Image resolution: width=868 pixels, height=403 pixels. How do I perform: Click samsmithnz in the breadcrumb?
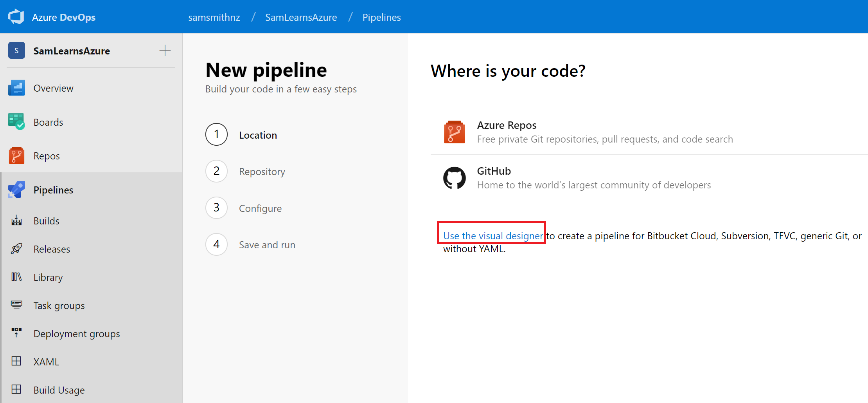coord(214,17)
